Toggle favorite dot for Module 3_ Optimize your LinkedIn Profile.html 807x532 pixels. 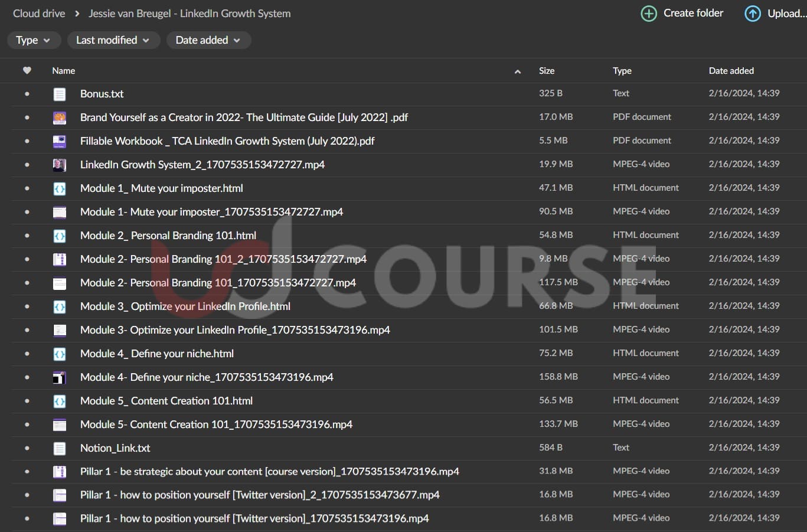pos(27,306)
